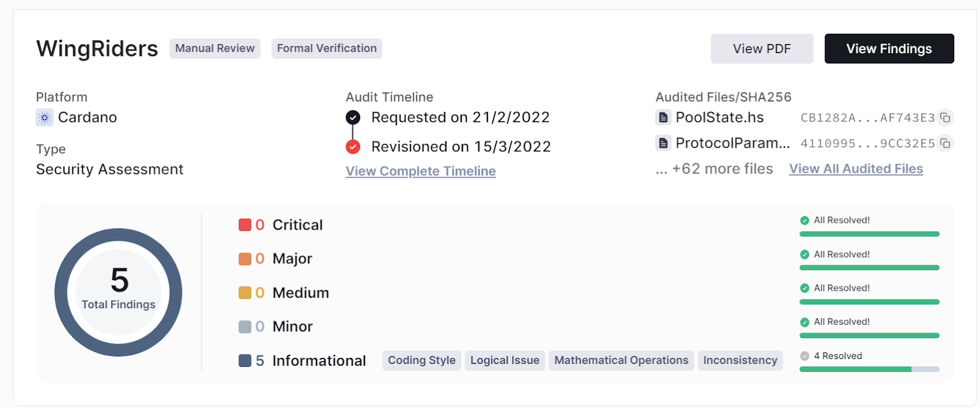This screenshot has width=980, height=408.
Task: Click the grey 4 Resolved check icon
Action: (805, 356)
